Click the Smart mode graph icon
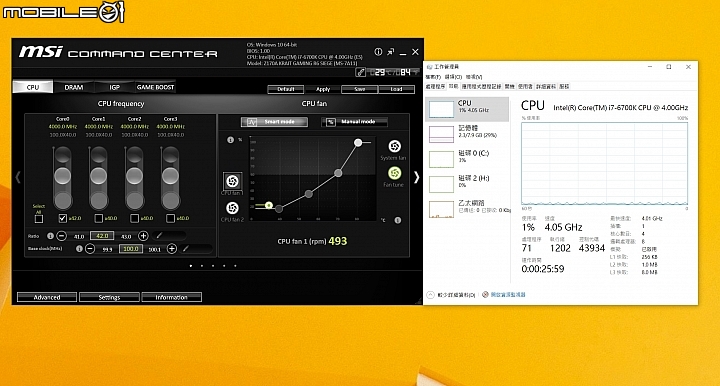This screenshot has height=386, width=720. click(x=252, y=122)
